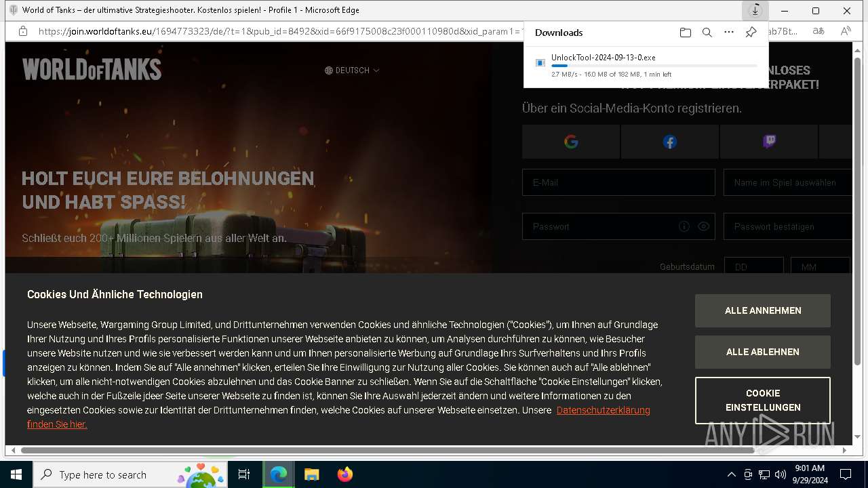Open the Windows Start menu
The image size is (868, 488).
pos(16,474)
